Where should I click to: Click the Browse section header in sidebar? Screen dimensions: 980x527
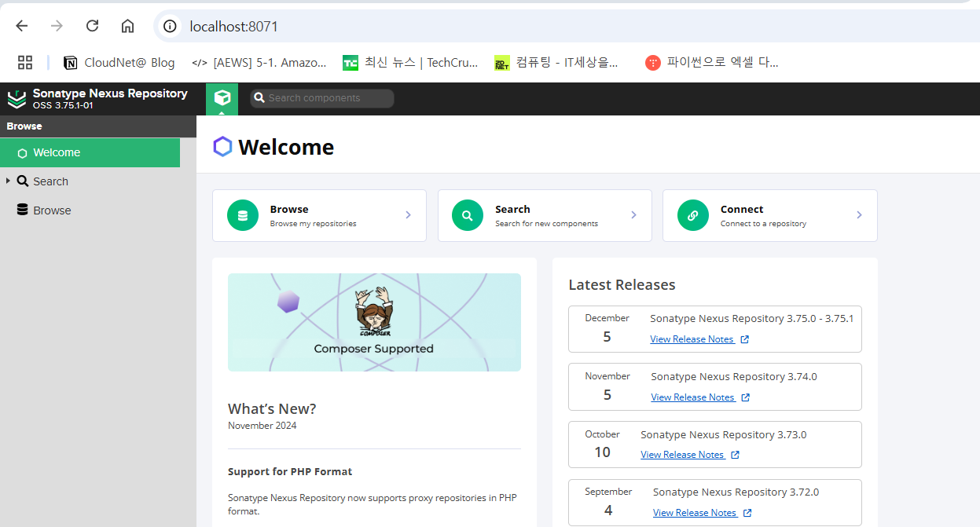click(98, 126)
